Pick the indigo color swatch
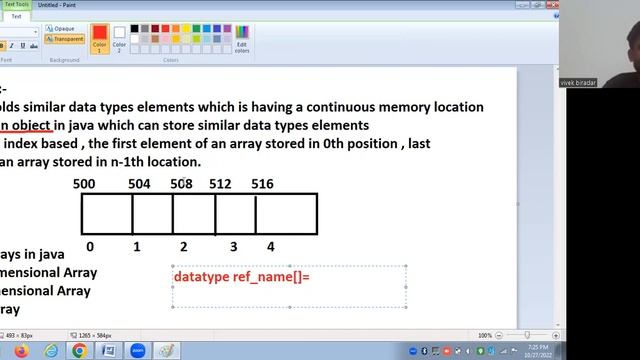The image size is (640, 360). point(217,29)
